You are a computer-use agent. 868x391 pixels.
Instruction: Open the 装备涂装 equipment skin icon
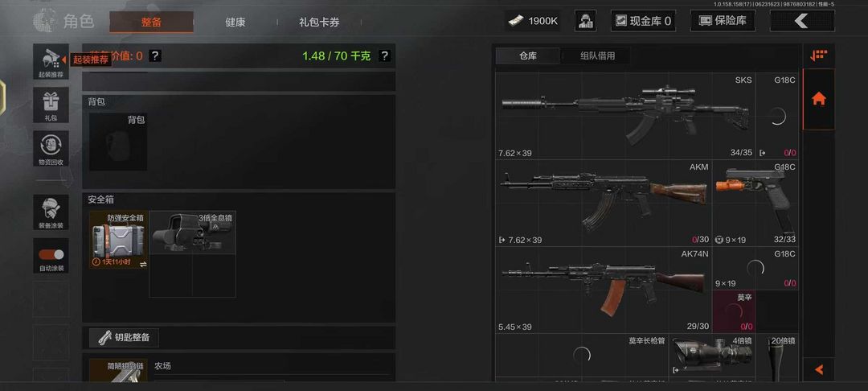[x=51, y=212]
